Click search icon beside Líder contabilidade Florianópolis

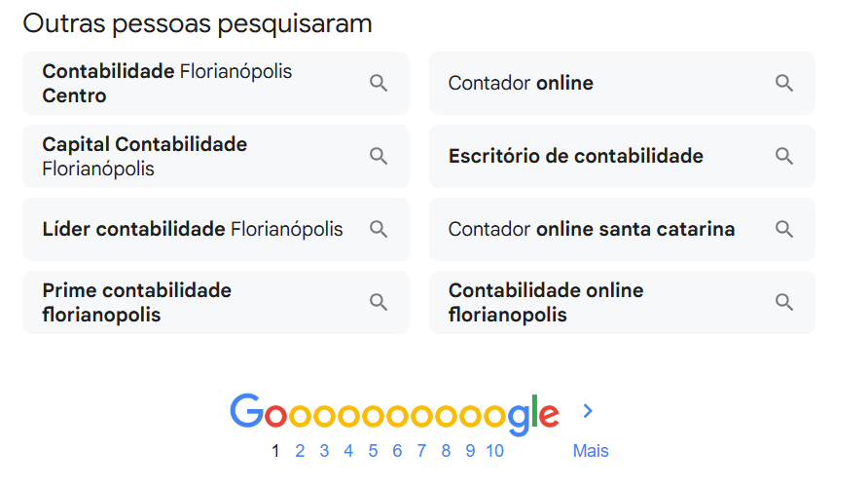click(379, 230)
